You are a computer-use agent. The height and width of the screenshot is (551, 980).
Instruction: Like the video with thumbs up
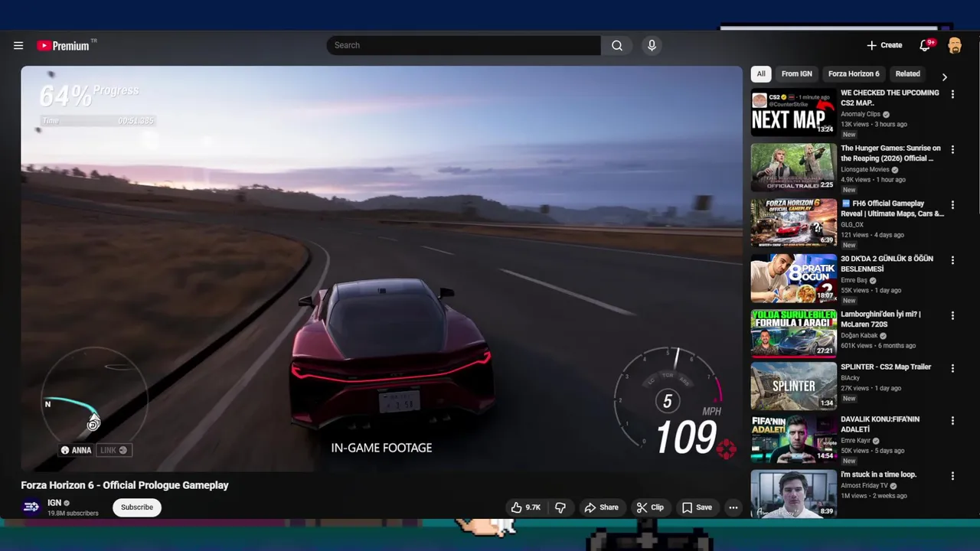526,507
